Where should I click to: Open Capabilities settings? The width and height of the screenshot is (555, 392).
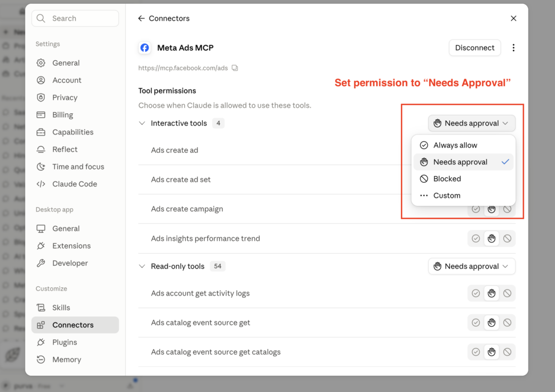[75, 132]
